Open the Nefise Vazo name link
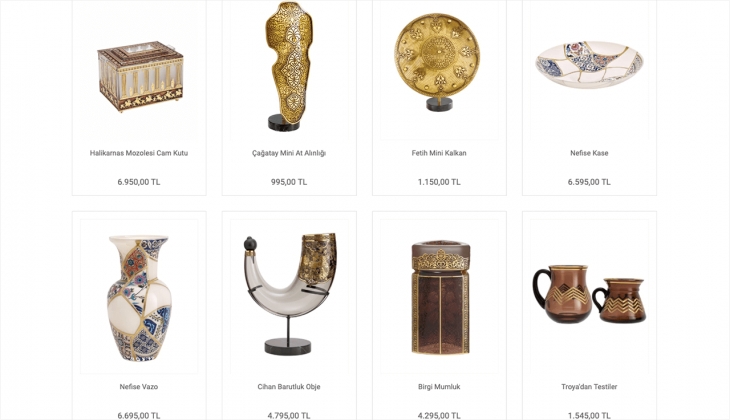Image resolution: width=730 pixels, height=420 pixels. (x=139, y=386)
